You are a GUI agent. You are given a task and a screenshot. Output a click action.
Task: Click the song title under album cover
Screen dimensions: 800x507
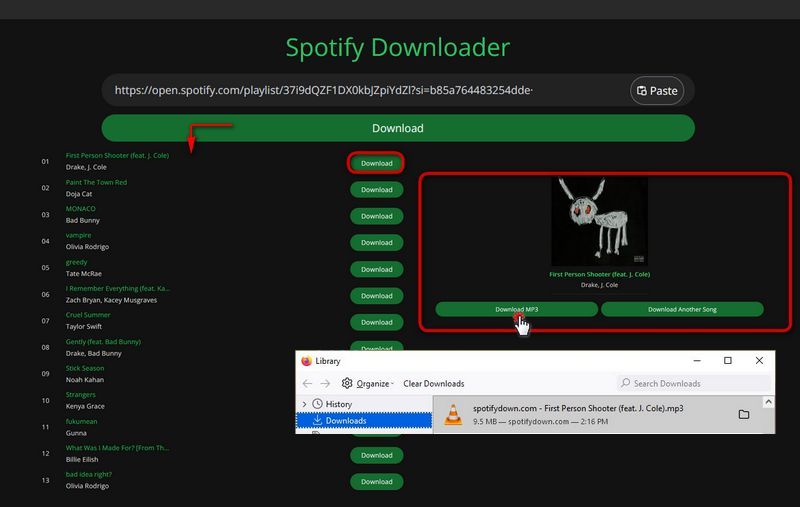click(599, 274)
